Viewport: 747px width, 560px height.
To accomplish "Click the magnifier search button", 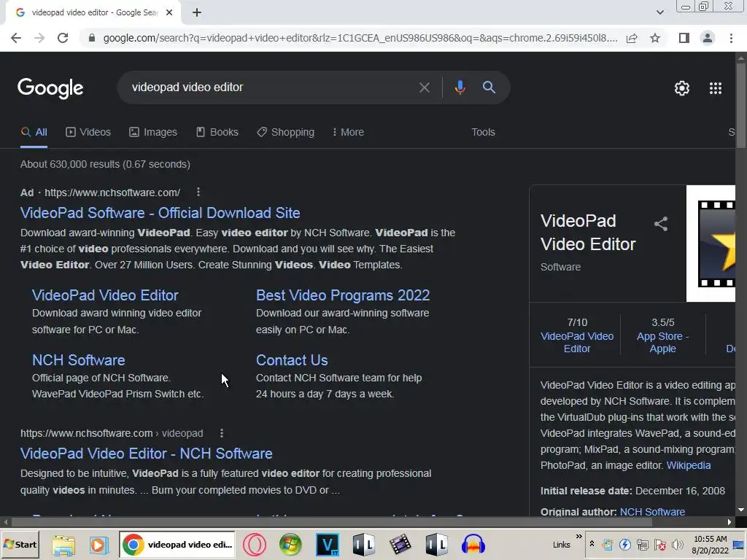I will (x=489, y=87).
